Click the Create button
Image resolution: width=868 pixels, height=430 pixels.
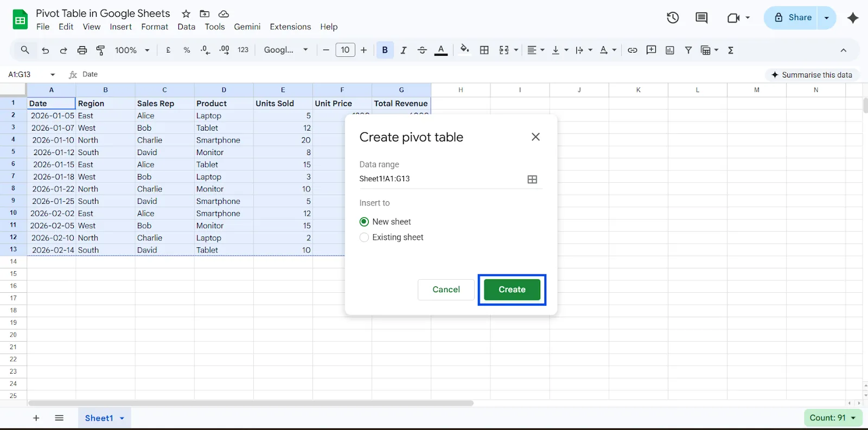(512, 290)
